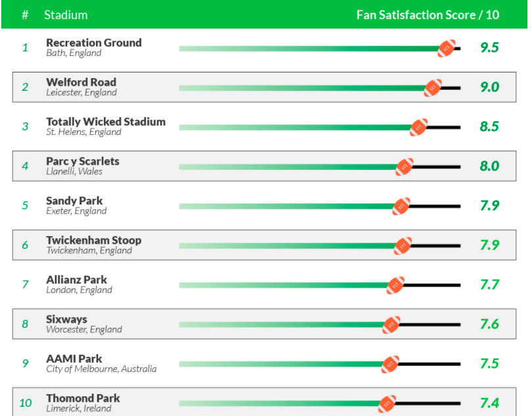The height and width of the screenshot is (416, 532).
Task: Click the Stadium column header
Action: pos(66,15)
